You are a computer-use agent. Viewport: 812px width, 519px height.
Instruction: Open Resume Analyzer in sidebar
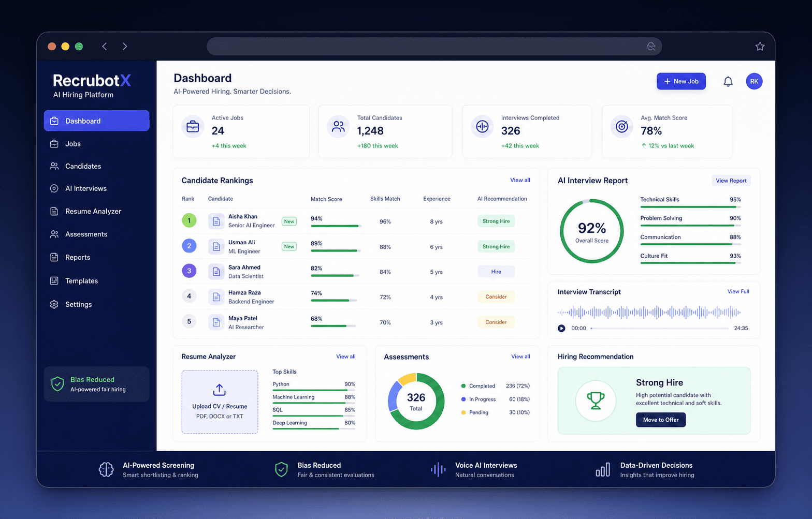click(x=96, y=211)
